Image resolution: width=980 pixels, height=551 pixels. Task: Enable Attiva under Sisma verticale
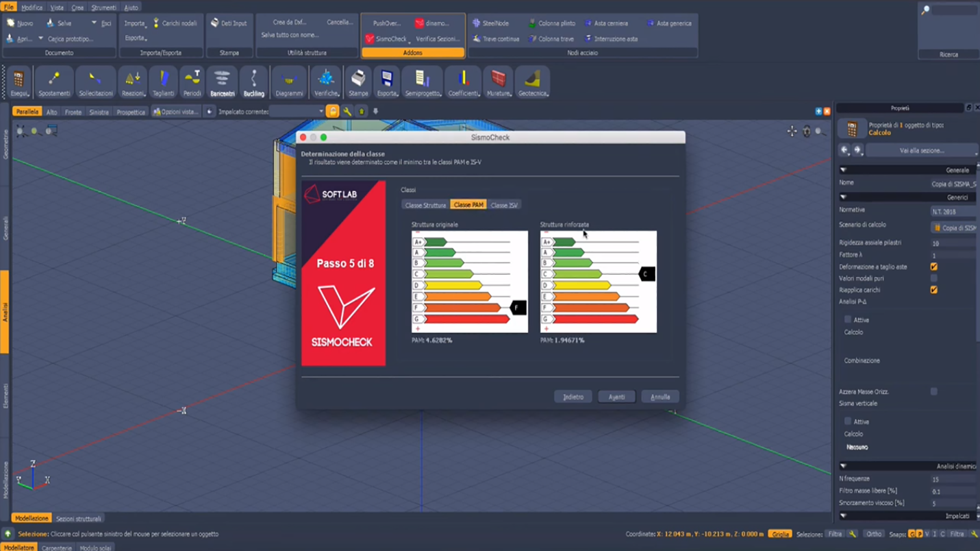point(848,421)
